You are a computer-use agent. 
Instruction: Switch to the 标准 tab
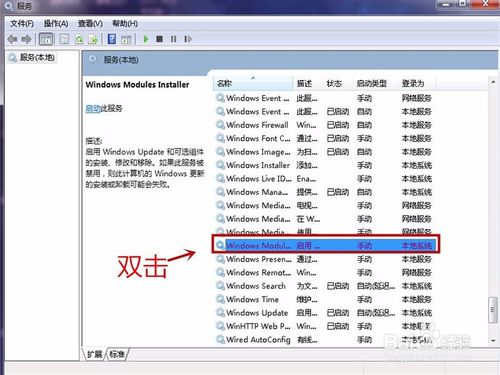[117, 354]
